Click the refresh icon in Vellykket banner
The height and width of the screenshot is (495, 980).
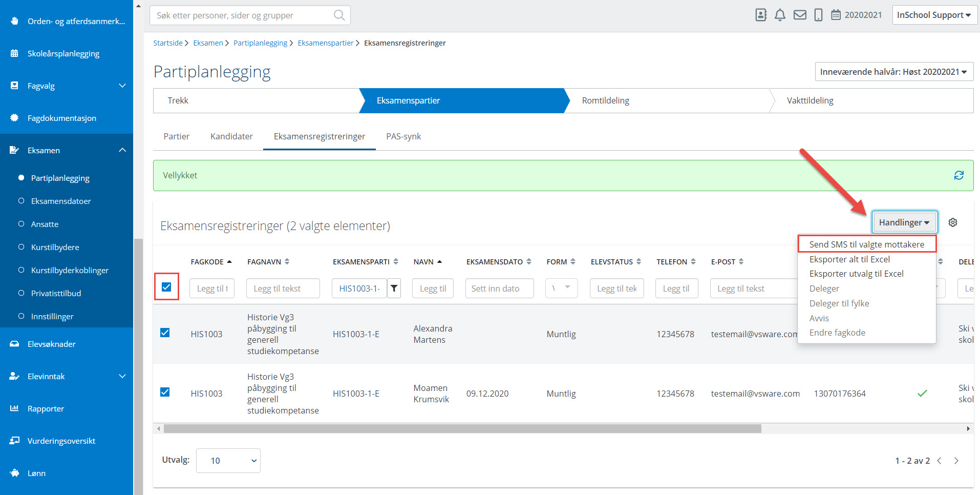(959, 175)
